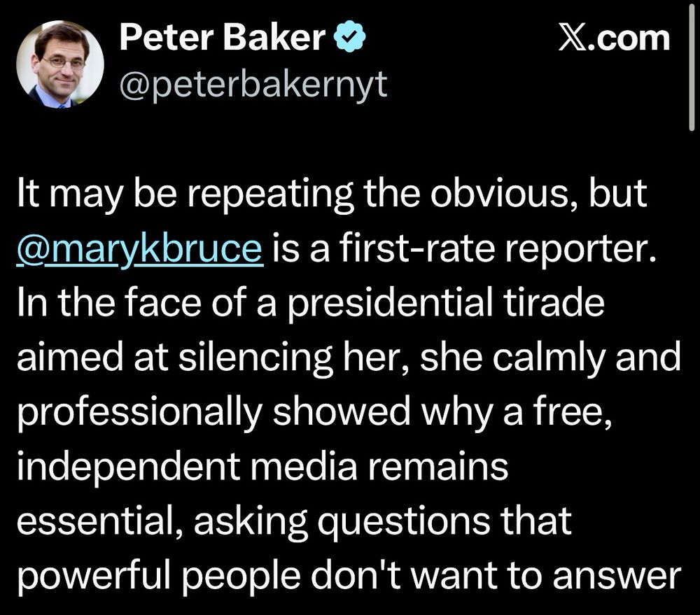This screenshot has width=700, height=615.
Task: Click the words "asking questions that"
Action: [x=383, y=521]
